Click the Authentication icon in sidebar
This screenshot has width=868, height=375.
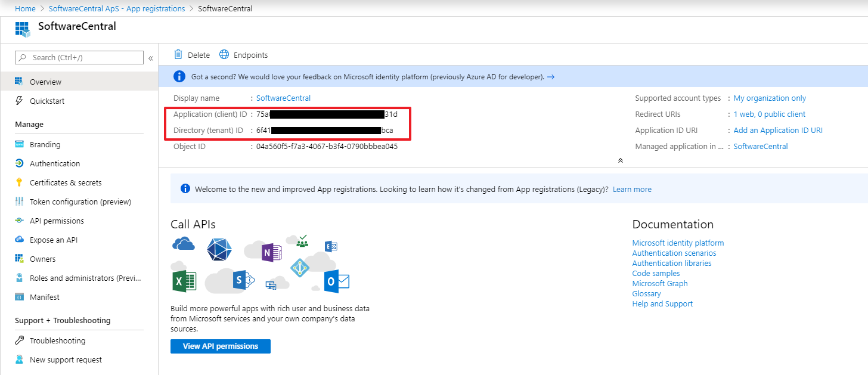tap(19, 163)
